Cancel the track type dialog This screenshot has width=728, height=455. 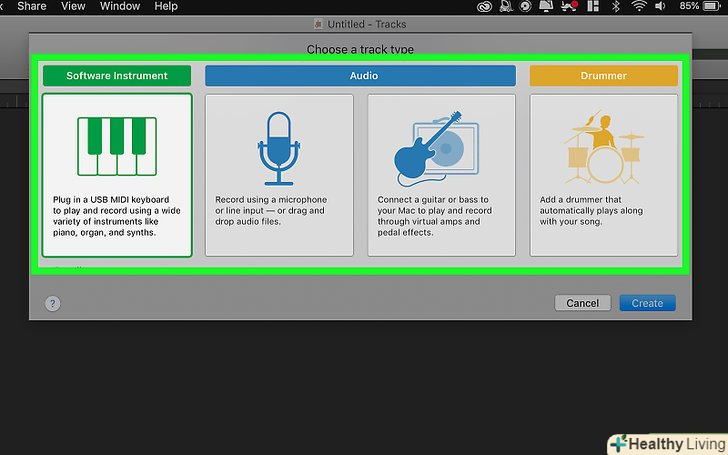[583, 303]
